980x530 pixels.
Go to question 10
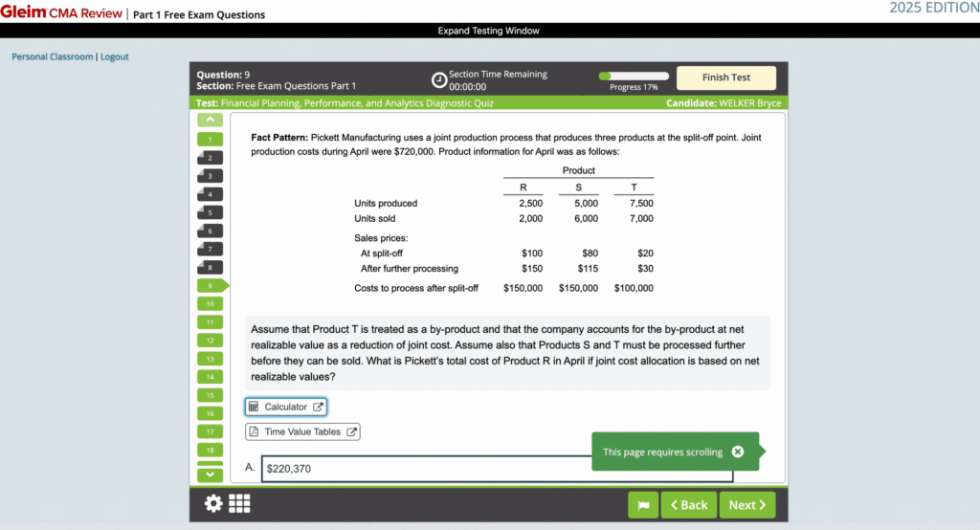coord(210,304)
